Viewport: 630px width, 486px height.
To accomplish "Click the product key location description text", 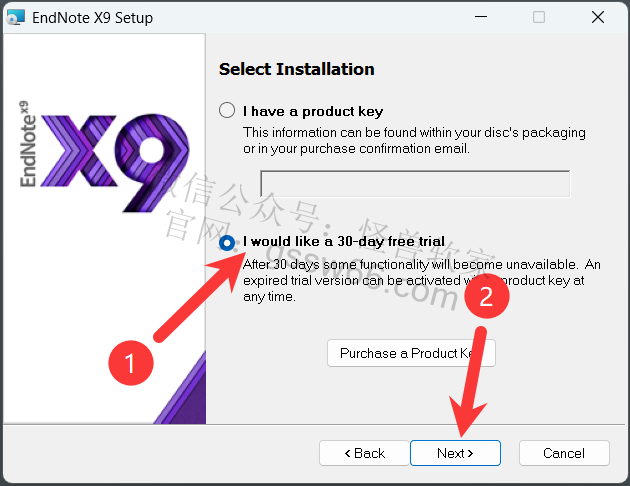I will click(x=414, y=140).
